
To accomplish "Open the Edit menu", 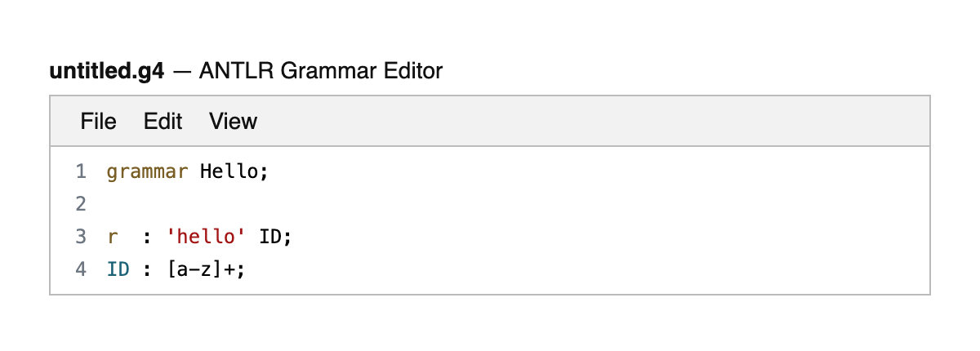I will pyautogui.click(x=163, y=122).
